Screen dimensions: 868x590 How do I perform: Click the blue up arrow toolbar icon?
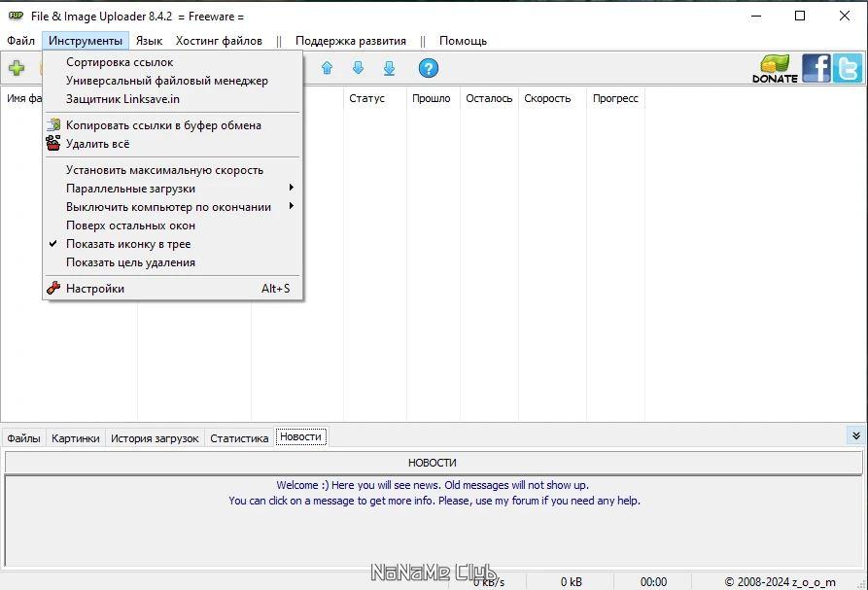[328, 68]
